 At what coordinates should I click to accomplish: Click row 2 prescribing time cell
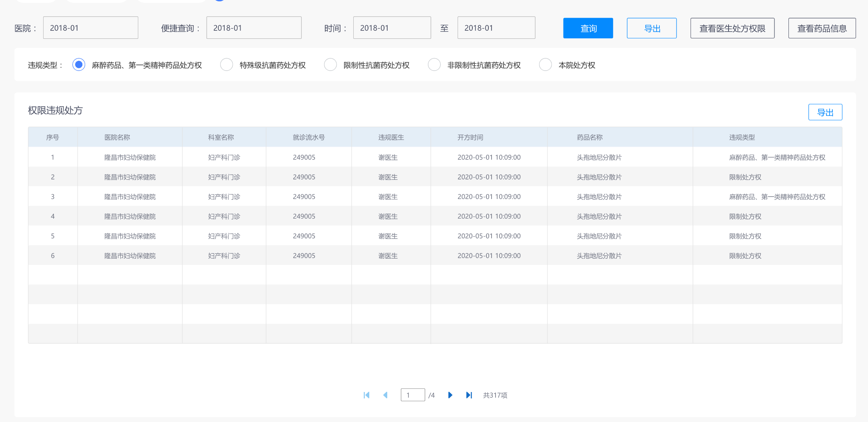(489, 177)
